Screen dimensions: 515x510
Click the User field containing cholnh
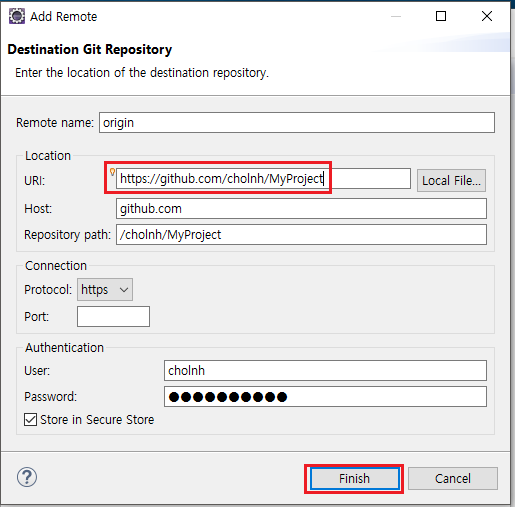(x=325, y=370)
